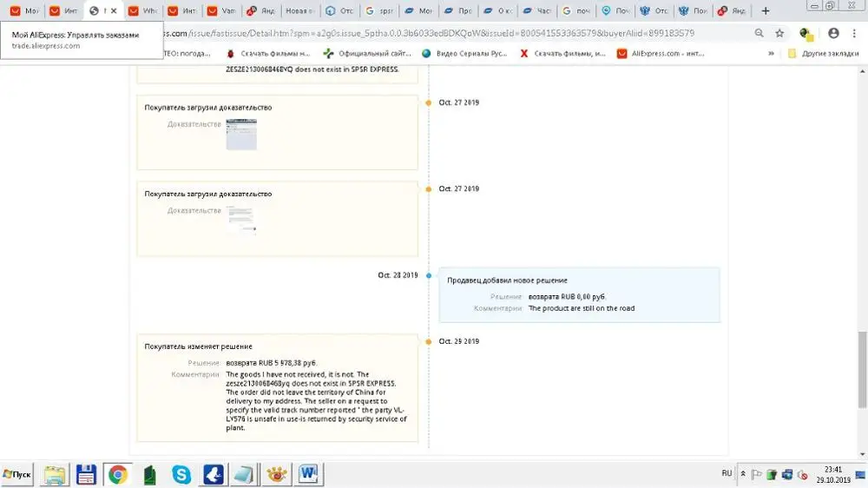Click the red blocked circle tray icon
This screenshot has width=868, height=488.
pyautogui.click(x=802, y=475)
